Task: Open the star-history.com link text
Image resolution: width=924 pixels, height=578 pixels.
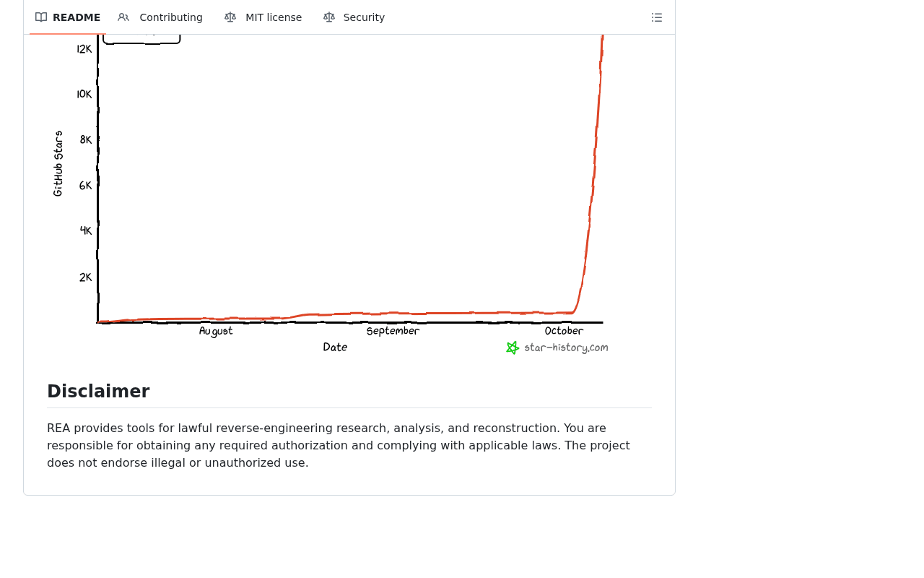Action: (x=566, y=348)
